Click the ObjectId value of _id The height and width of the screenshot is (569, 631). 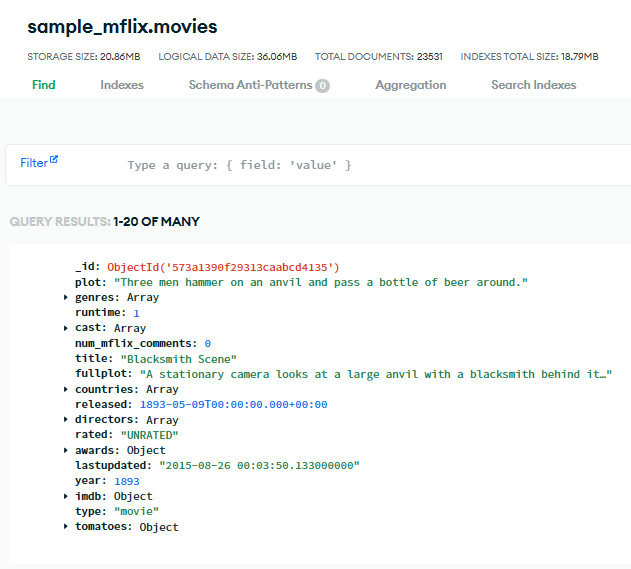coord(223,267)
